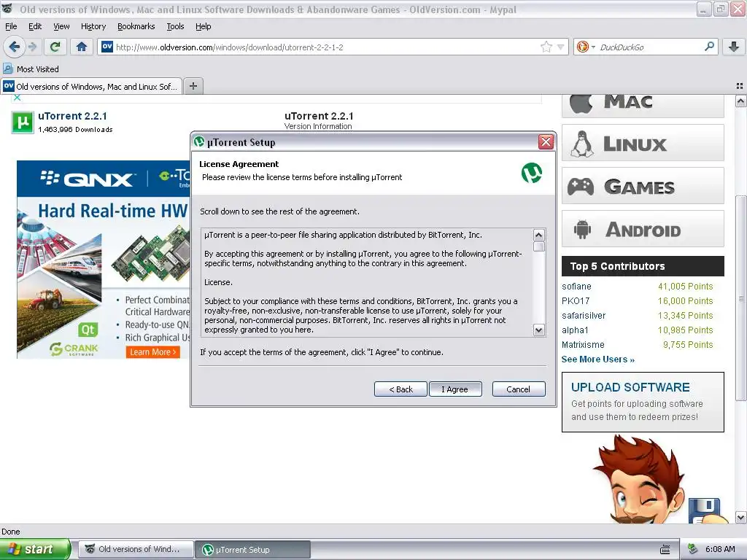Open contributor sofiane's profile

tap(576, 286)
